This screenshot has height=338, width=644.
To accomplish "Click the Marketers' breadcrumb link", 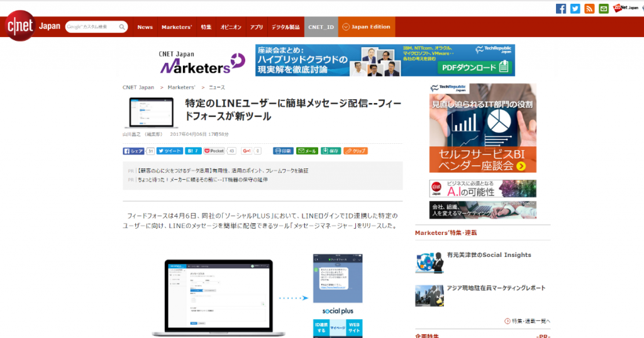I will tap(181, 87).
